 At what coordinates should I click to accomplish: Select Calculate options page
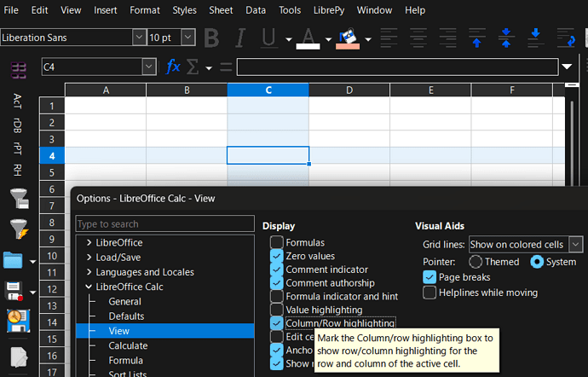click(128, 345)
